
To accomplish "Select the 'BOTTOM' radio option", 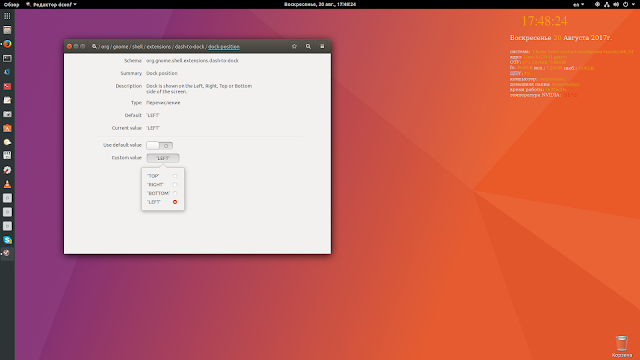I will [175, 193].
